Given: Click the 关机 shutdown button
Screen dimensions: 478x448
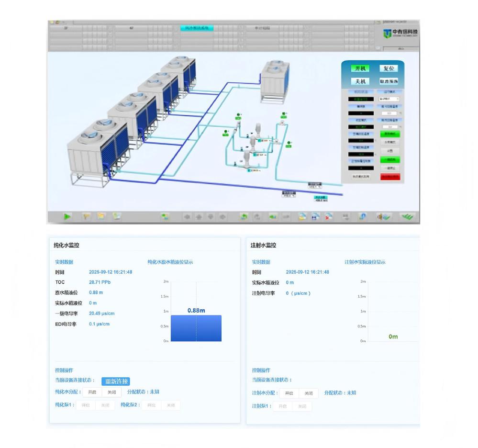Looking at the screenshot, I should (x=359, y=81).
